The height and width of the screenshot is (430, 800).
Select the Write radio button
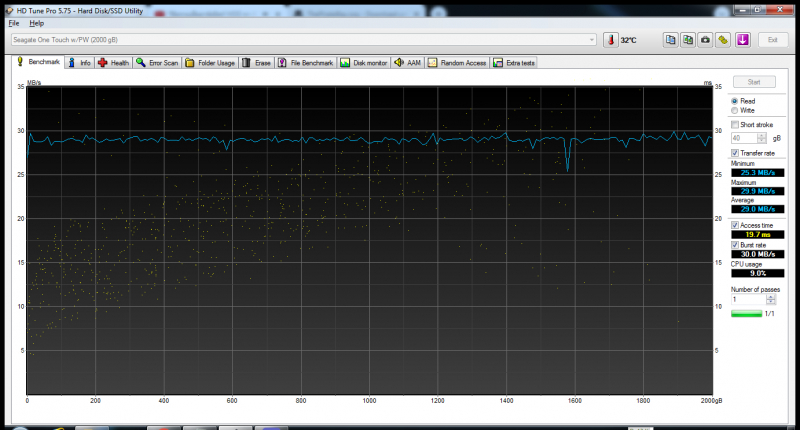click(735, 110)
